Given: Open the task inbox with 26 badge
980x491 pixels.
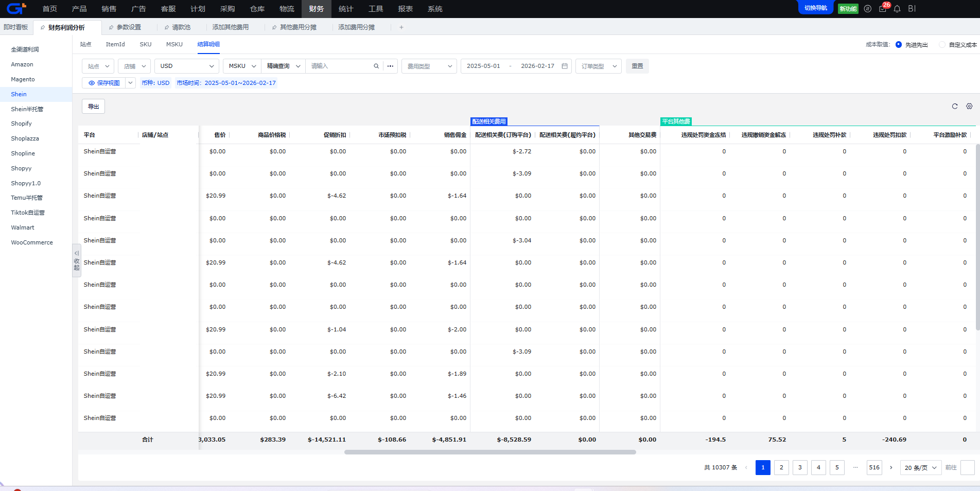Looking at the screenshot, I should (x=883, y=9).
